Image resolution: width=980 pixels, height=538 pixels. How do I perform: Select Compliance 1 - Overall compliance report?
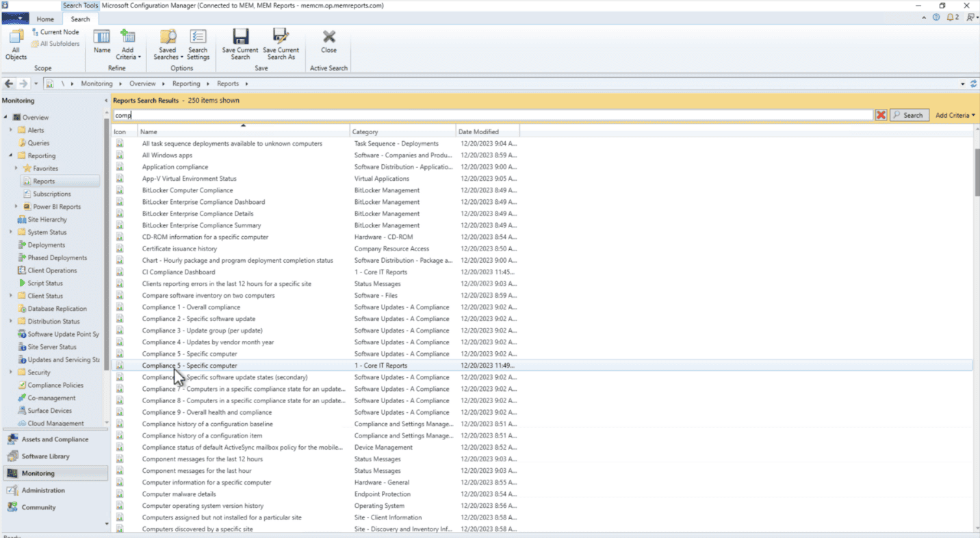tap(191, 307)
